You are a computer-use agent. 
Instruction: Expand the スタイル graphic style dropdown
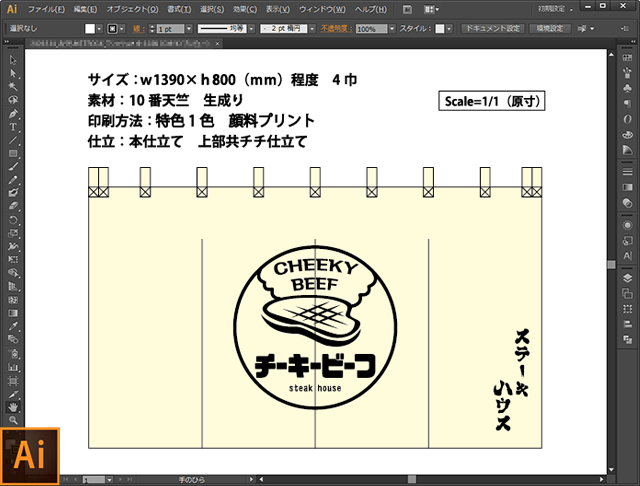click(x=449, y=29)
